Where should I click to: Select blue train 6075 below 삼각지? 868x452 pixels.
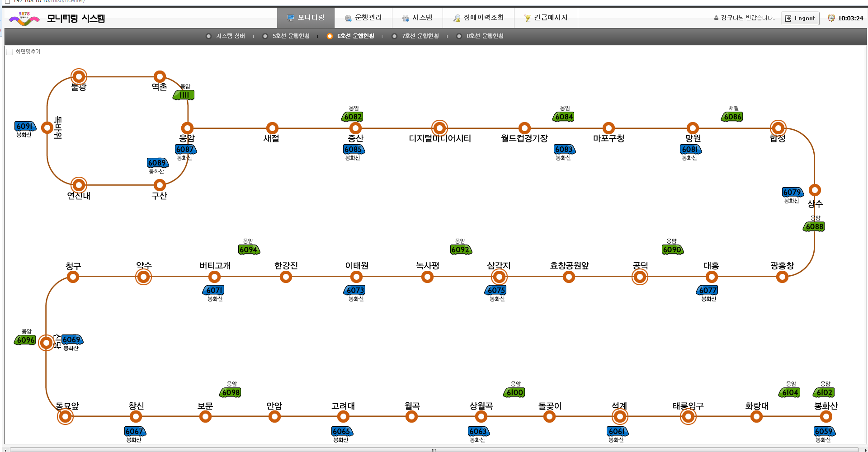click(496, 290)
